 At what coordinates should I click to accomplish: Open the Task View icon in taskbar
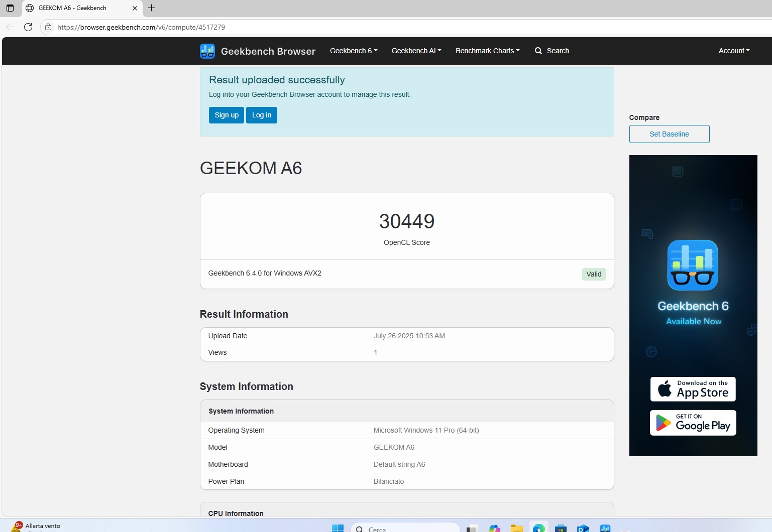[472, 528]
